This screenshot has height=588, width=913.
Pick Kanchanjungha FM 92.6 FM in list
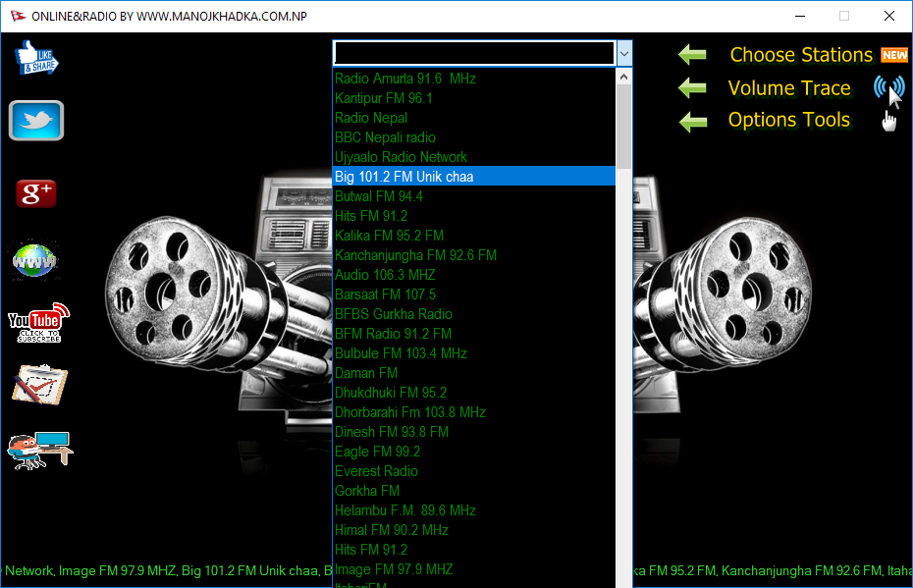pyautogui.click(x=474, y=255)
